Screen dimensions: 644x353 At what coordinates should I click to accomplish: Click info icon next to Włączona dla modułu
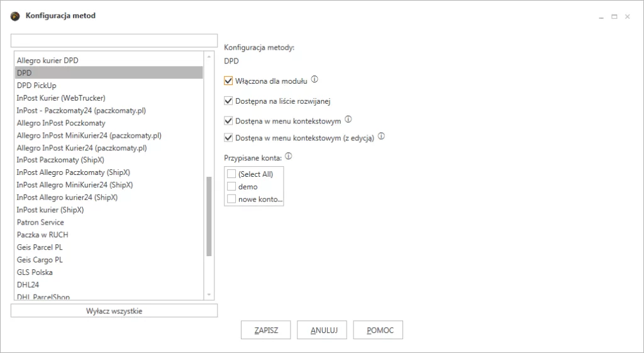click(x=314, y=79)
